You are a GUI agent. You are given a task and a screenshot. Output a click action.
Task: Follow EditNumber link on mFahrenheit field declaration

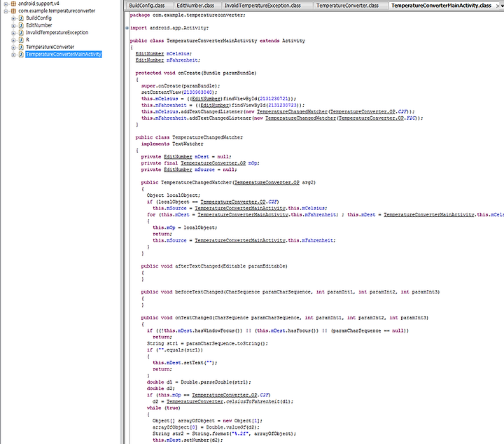[150, 60]
